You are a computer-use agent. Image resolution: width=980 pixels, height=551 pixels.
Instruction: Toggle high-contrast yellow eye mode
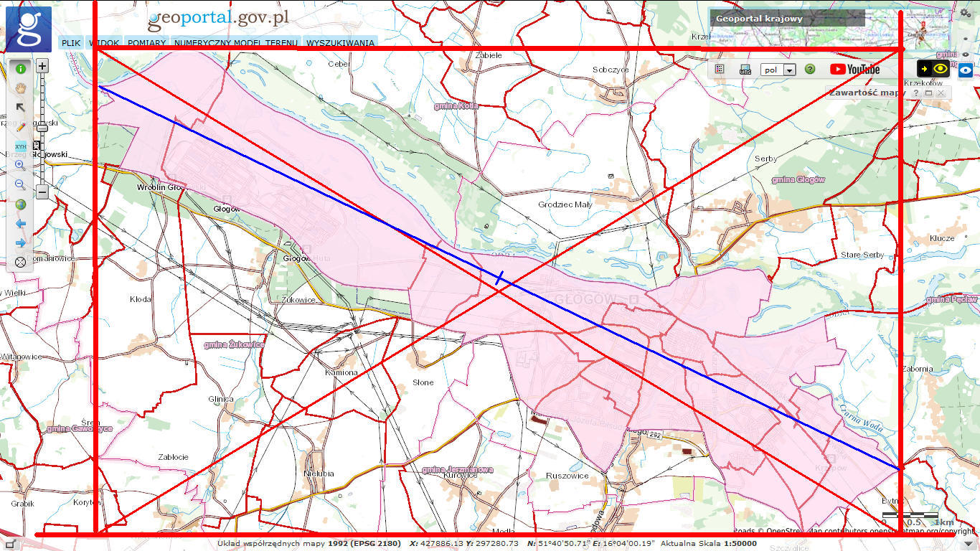click(935, 69)
